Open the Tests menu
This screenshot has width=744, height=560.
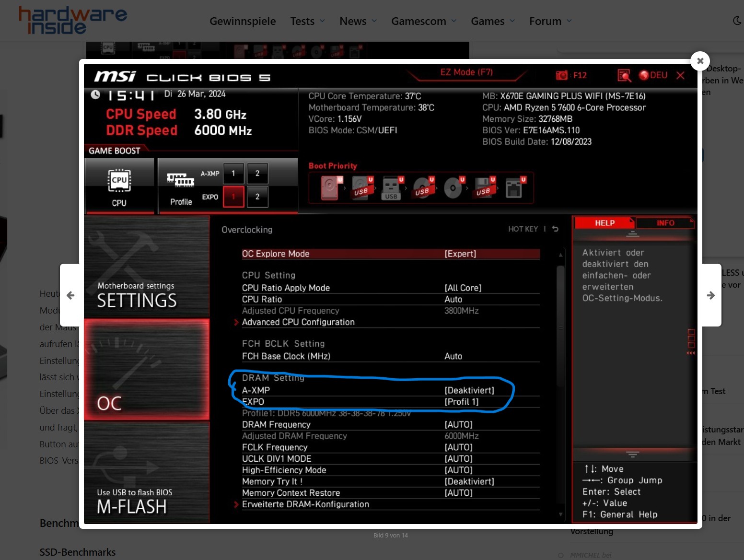click(307, 21)
